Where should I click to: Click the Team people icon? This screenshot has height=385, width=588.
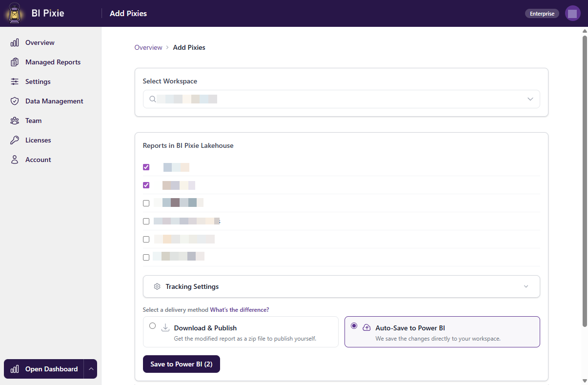pos(14,121)
